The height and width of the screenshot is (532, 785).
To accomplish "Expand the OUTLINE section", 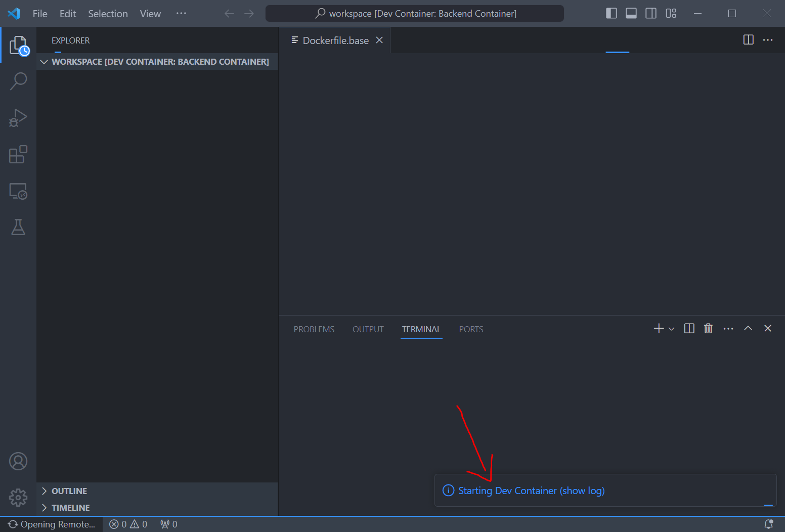I will tap(157, 491).
